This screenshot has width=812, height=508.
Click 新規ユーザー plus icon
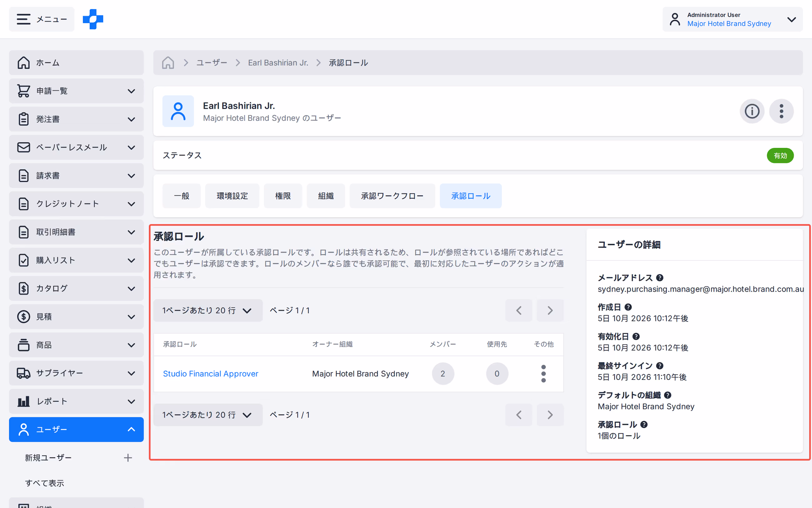click(128, 458)
